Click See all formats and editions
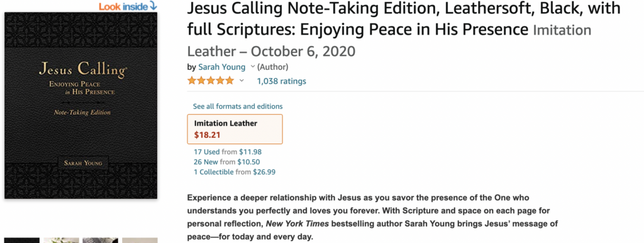 tap(238, 106)
